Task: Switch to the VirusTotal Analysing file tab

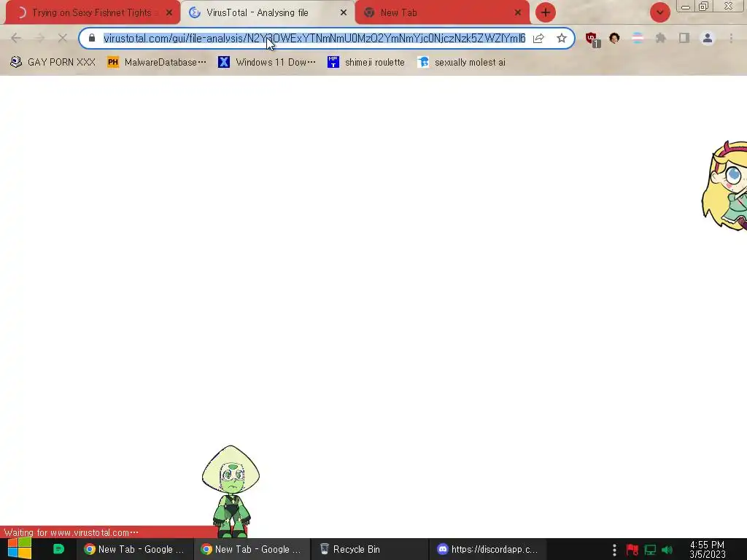Action: tap(267, 13)
